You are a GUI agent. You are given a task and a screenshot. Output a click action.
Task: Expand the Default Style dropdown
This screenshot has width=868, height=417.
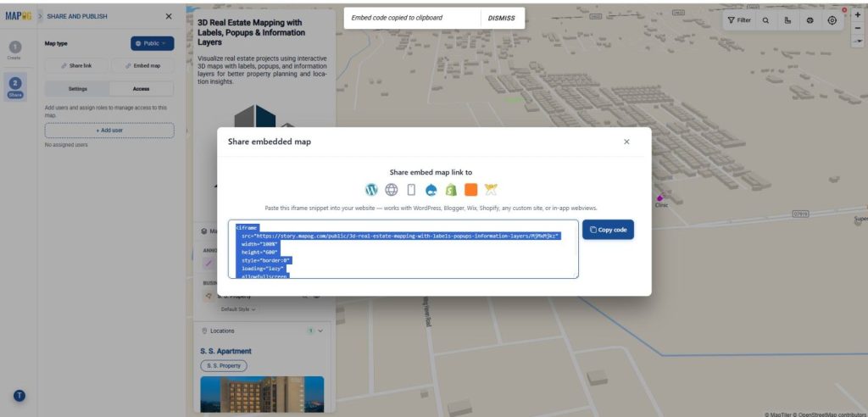pos(238,309)
